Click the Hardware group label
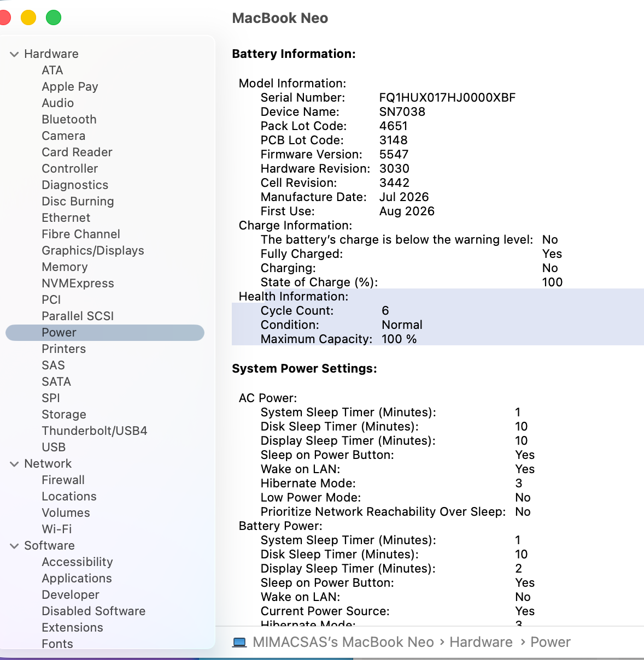 51,54
